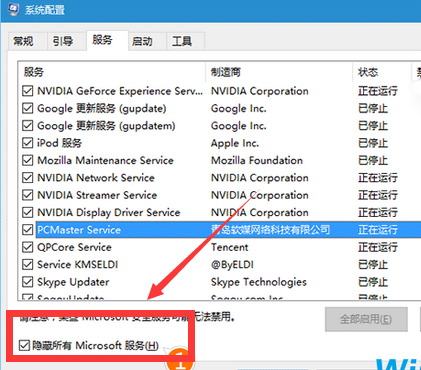Click 青岛软媒网络科技有限公司 manufacturer cell
The height and width of the screenshot is (370, 421).
271,230
